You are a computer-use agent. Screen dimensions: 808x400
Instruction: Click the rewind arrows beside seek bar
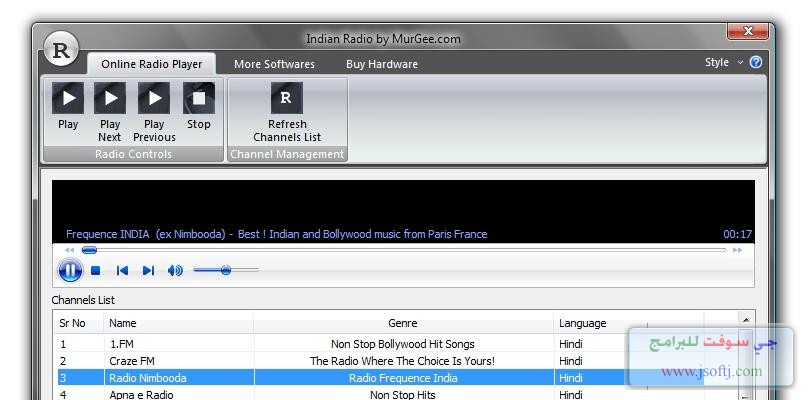(69, 250)
